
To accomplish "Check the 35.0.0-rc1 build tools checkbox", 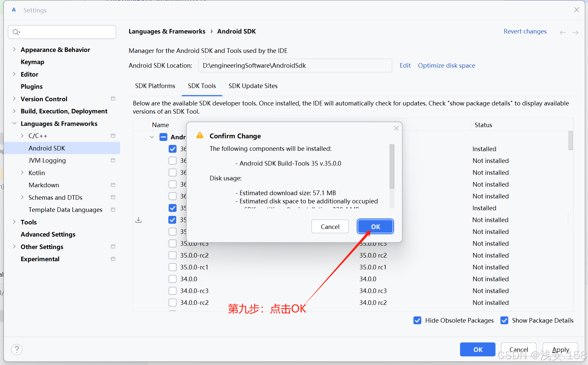I will point(173,267).
